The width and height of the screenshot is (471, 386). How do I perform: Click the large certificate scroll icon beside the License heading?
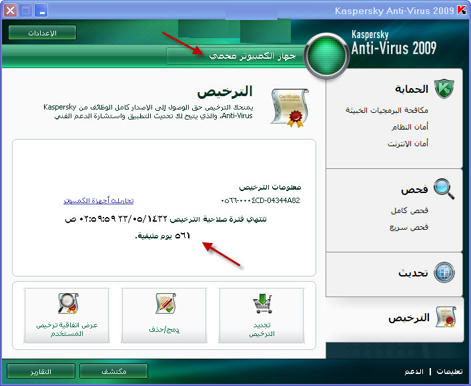(290, 108)
